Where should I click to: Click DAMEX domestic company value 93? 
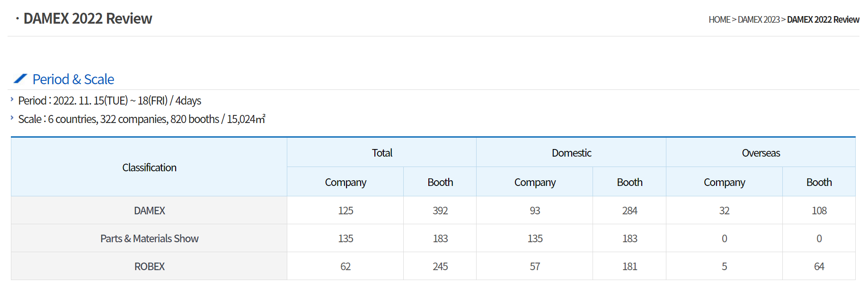coord(535,211)
